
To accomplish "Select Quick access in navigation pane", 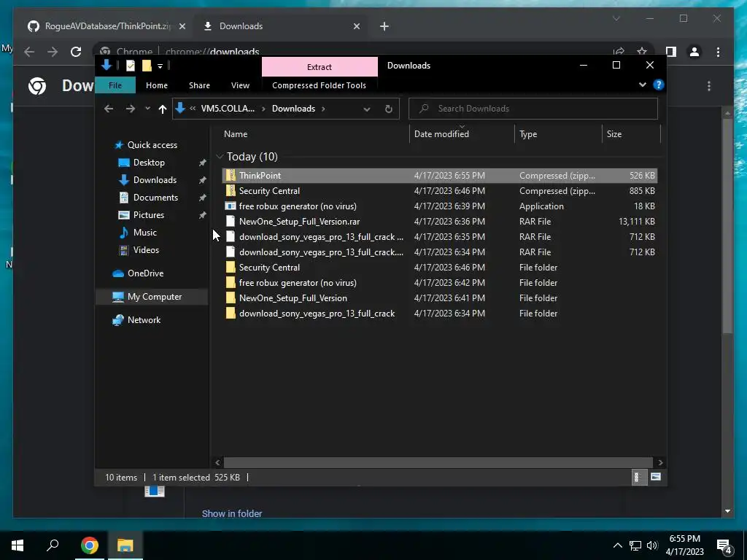I will point(152,145).
